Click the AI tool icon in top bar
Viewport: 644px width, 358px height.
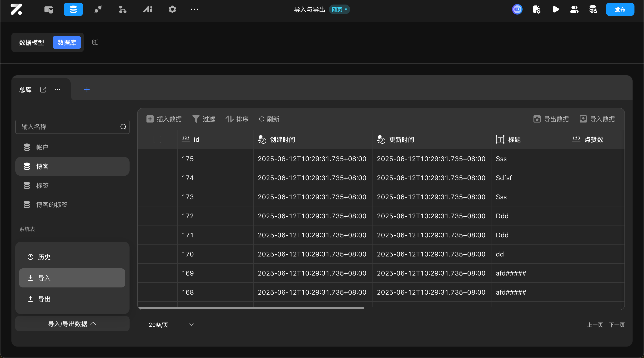click(x=147, y=10)
